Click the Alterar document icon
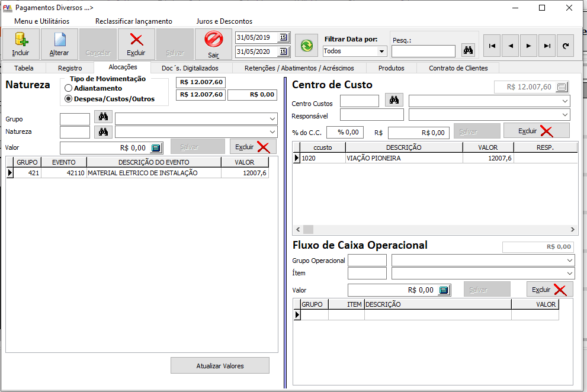 [x=59, y=44]
